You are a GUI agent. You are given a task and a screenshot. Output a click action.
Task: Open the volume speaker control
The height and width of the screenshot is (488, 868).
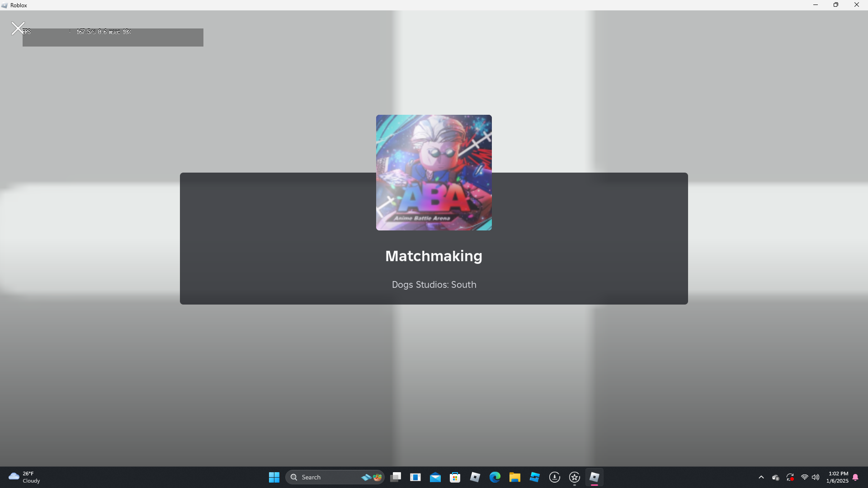(816, 477)
